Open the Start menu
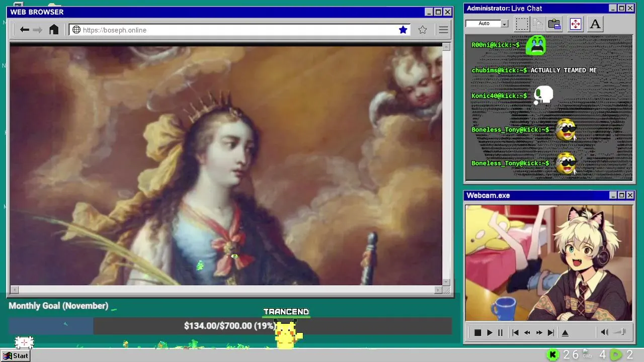The width and height of the screenshot is (644, 362). (16, 355)
